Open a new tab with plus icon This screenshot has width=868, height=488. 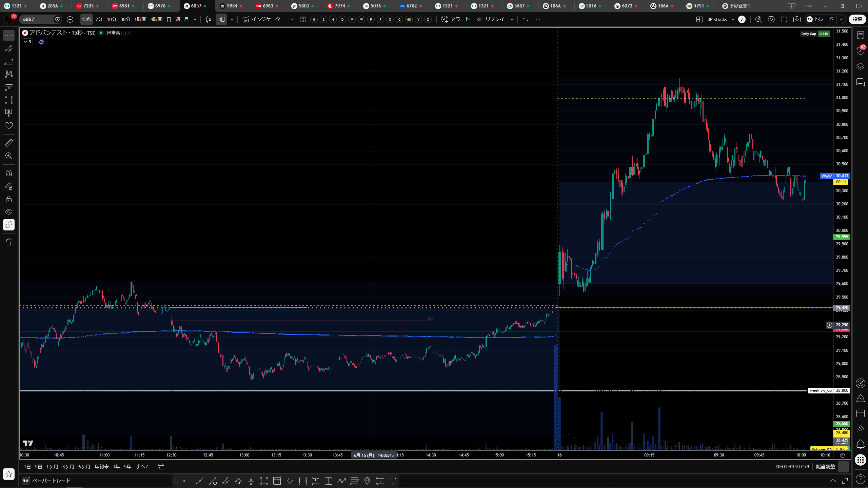click(760, 6)
